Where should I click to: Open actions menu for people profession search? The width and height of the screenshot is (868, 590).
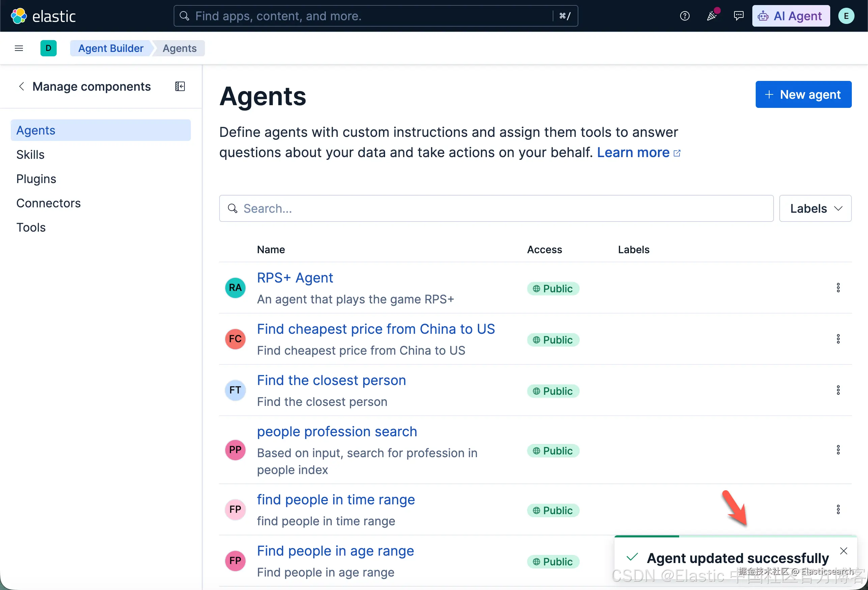(838, 450)
